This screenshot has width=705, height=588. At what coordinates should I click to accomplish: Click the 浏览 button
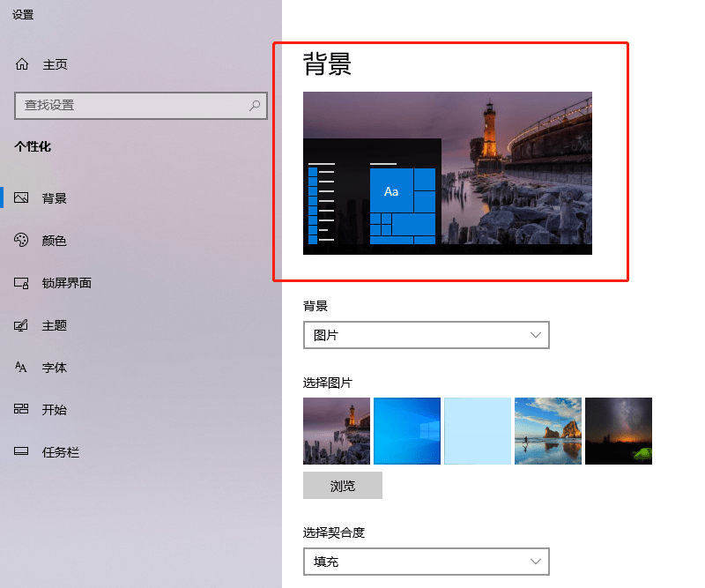pyautogui.click(x=342, y=486)
